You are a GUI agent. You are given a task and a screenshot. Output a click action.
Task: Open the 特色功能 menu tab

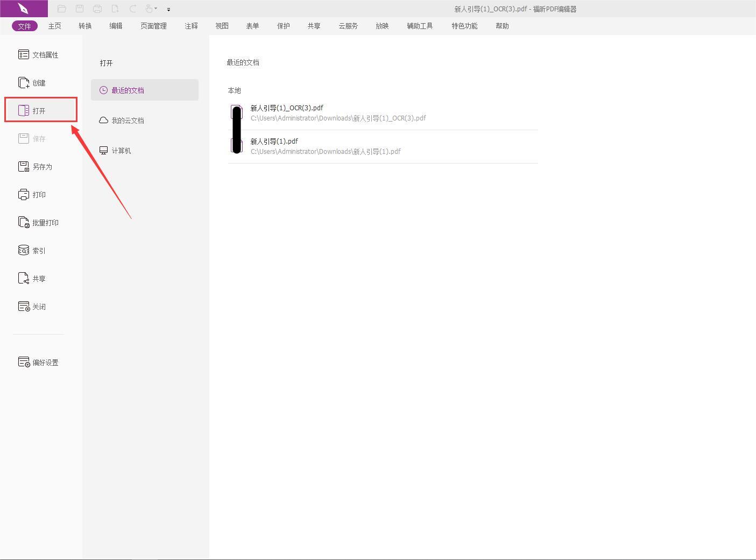(464, 25)
